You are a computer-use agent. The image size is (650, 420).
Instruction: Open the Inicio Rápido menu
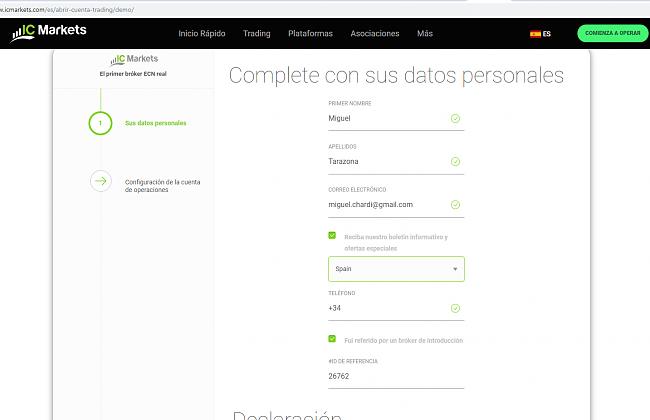click(201, 33)
